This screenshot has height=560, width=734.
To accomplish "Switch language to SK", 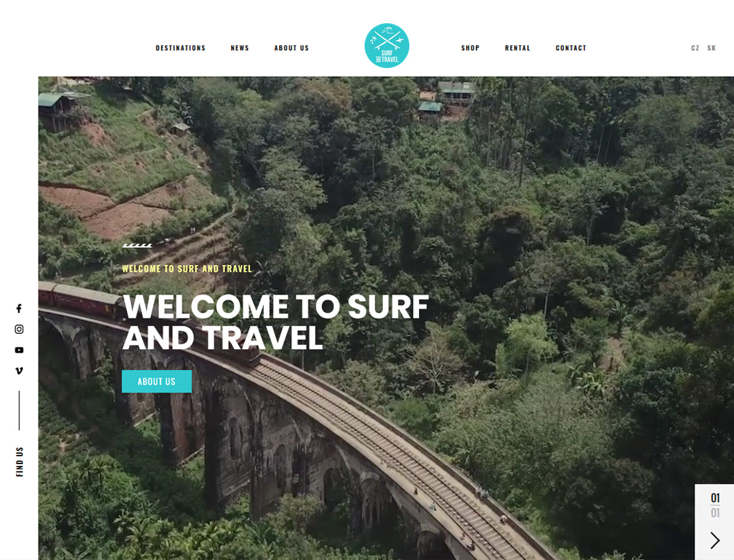I will tap(711, 48).
